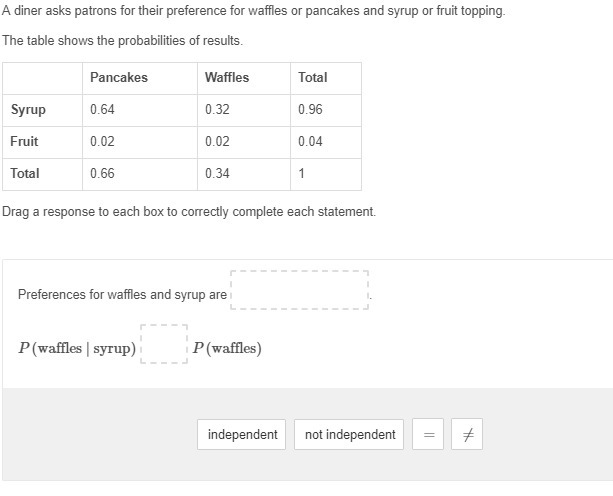This screenshot has width=613, height=496.
Task: Click the Syrup row label
Action: [x=28, y=110]
